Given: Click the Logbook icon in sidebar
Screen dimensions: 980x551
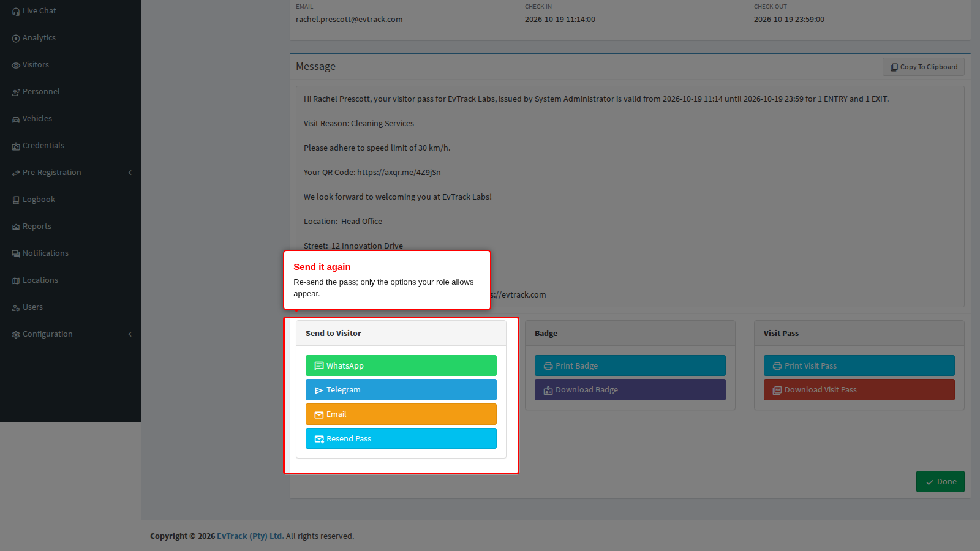Looking at the screenshot, I should click(x=16, y=200).
